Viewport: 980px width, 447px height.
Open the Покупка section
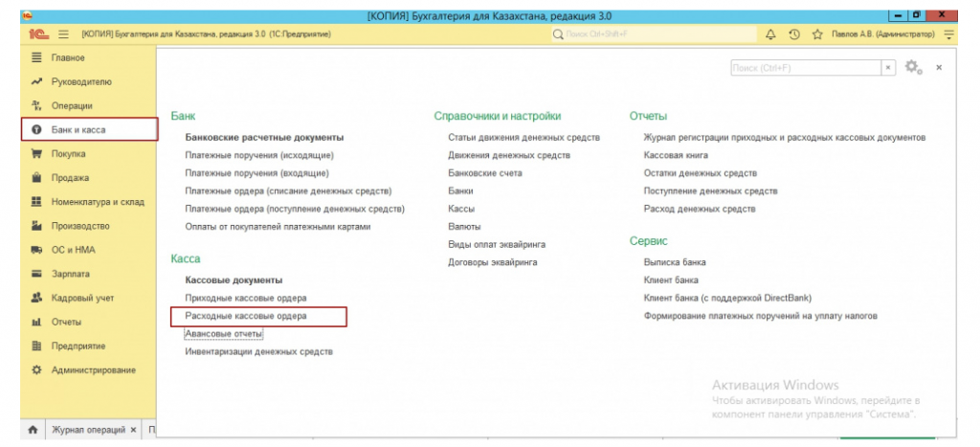pos(89,154)
